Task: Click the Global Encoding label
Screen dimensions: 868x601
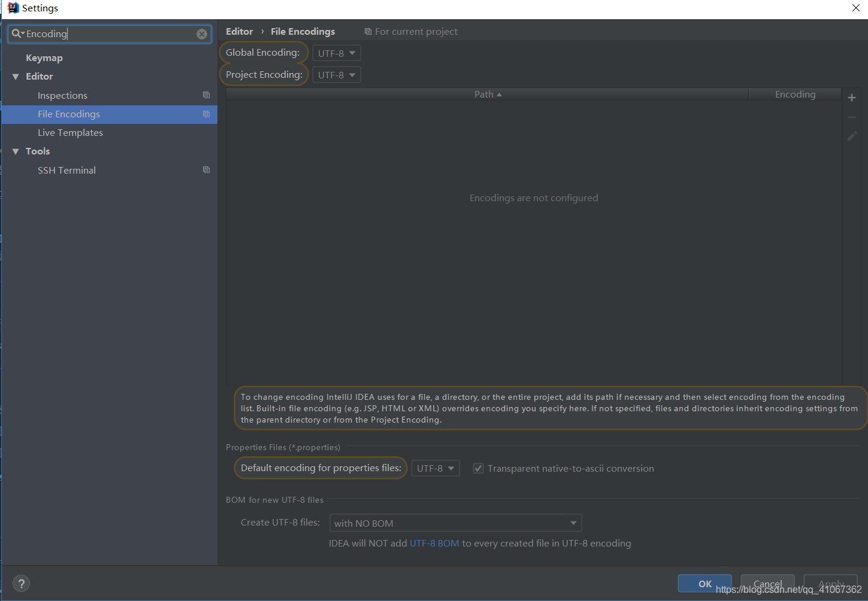Action: pyautogui.click(x=262, y=52)
